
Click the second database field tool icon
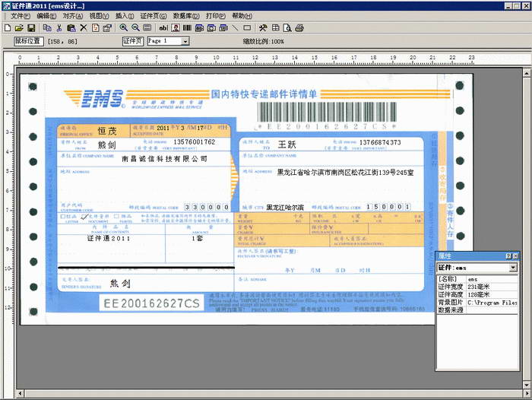click(211, 28)
